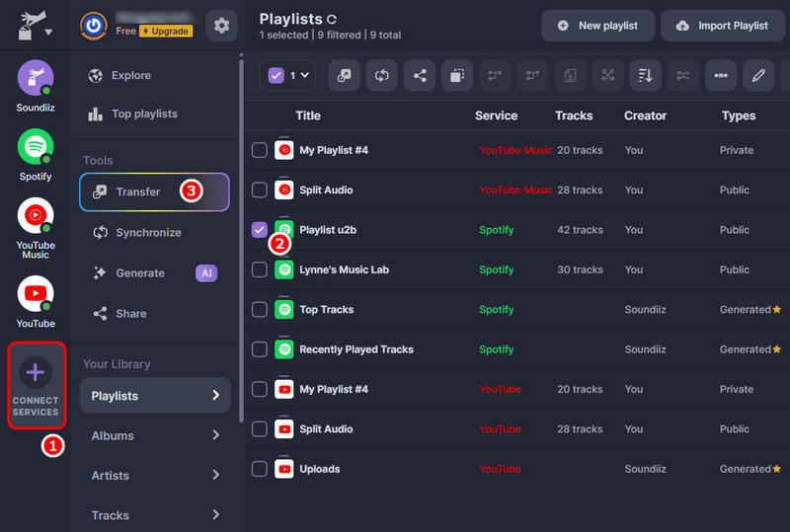
Task: Click the YouTube Music icon beside Split Audio
Action: click(284, 190)
